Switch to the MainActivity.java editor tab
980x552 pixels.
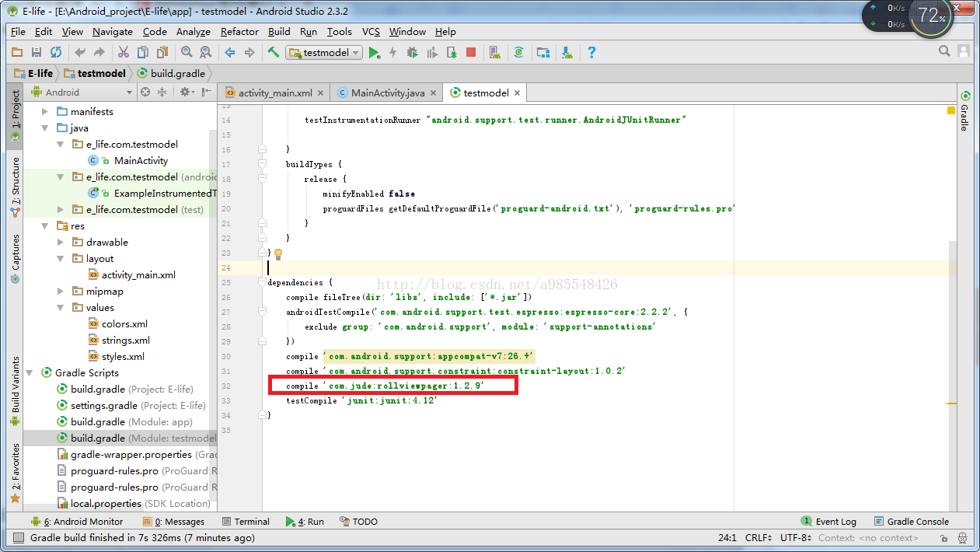tap(387, 93)
